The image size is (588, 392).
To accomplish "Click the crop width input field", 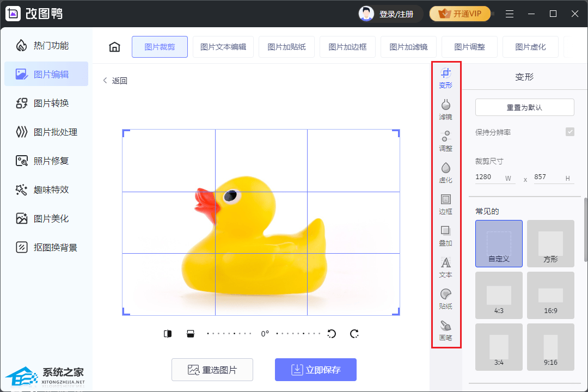I will click(489, 177).
